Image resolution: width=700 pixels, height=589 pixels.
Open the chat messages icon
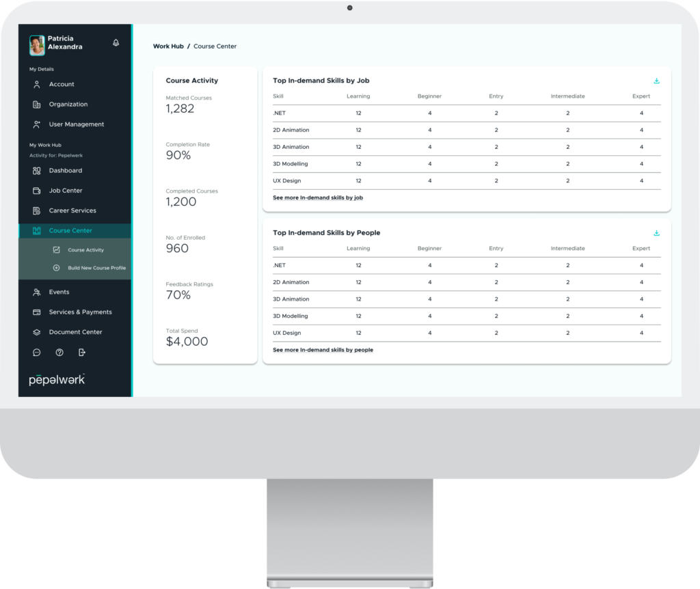[x=37, y=353]
